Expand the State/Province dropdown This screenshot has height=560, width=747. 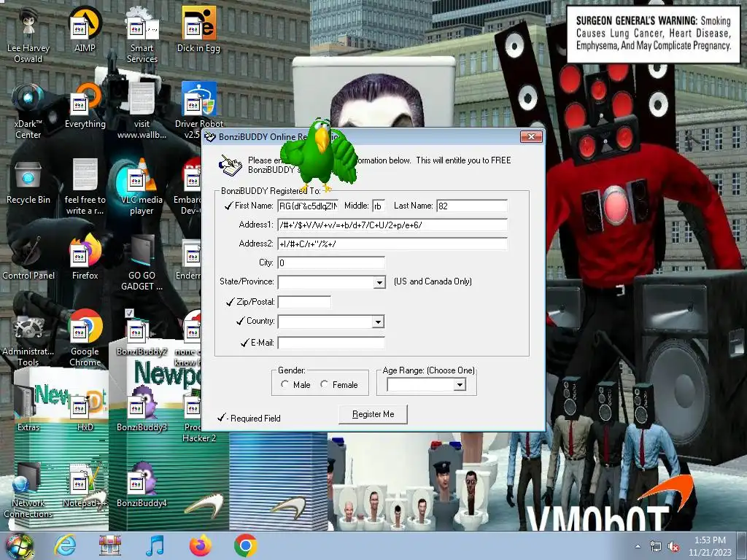379,282
